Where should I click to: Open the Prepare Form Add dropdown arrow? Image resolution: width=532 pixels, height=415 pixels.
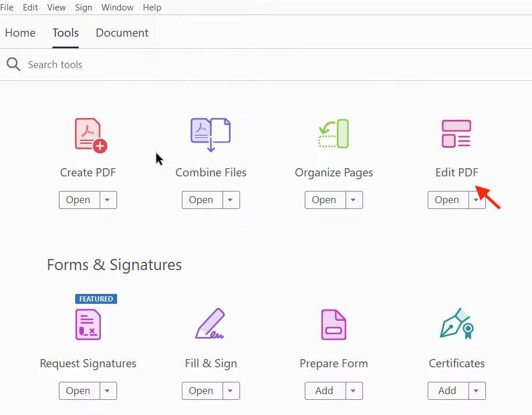353,391
